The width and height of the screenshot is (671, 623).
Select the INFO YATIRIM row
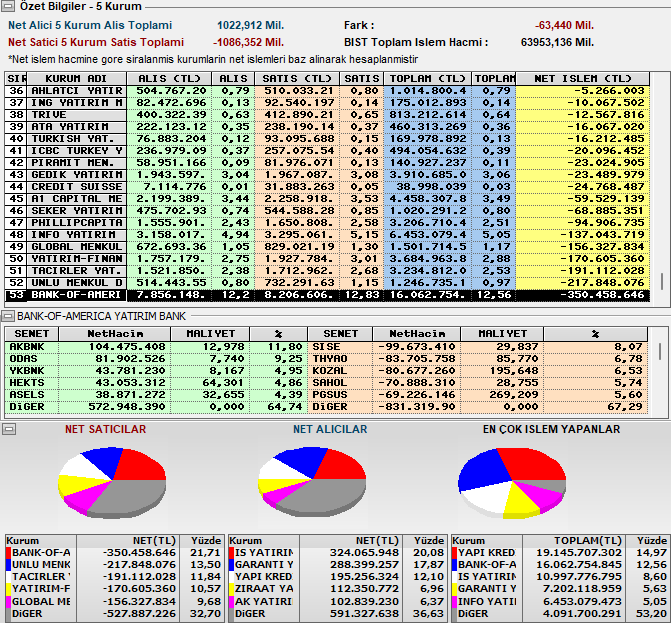click(x=327, y=234)
